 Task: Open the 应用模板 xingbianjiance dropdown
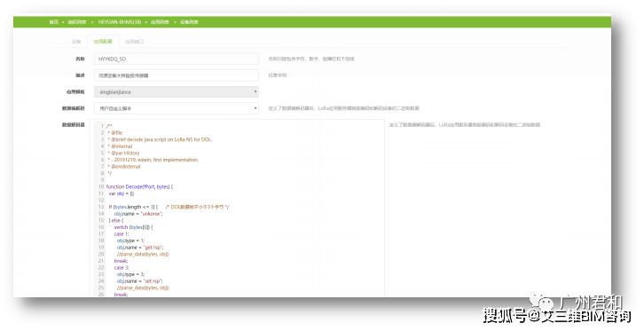(177, 92)
